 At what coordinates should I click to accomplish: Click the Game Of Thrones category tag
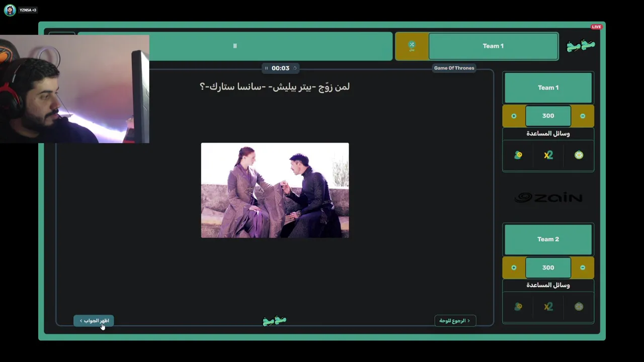point(454,68)
